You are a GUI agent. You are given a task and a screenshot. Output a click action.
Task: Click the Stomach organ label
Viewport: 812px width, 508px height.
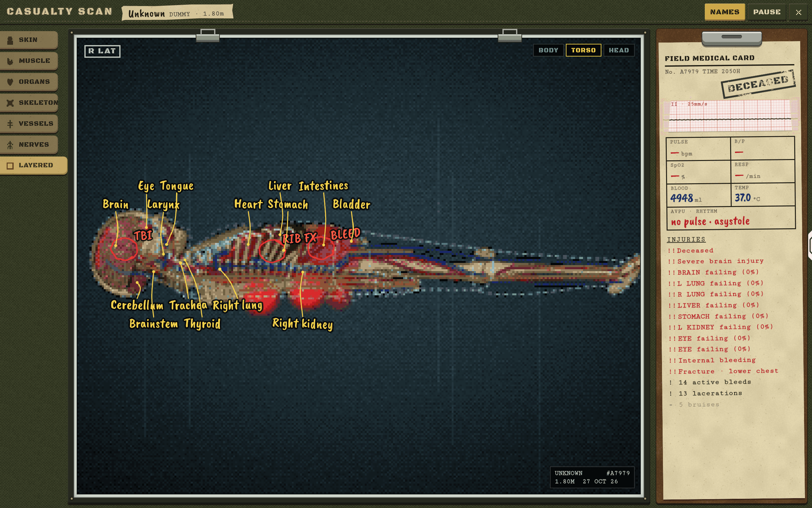pos(288,204)
